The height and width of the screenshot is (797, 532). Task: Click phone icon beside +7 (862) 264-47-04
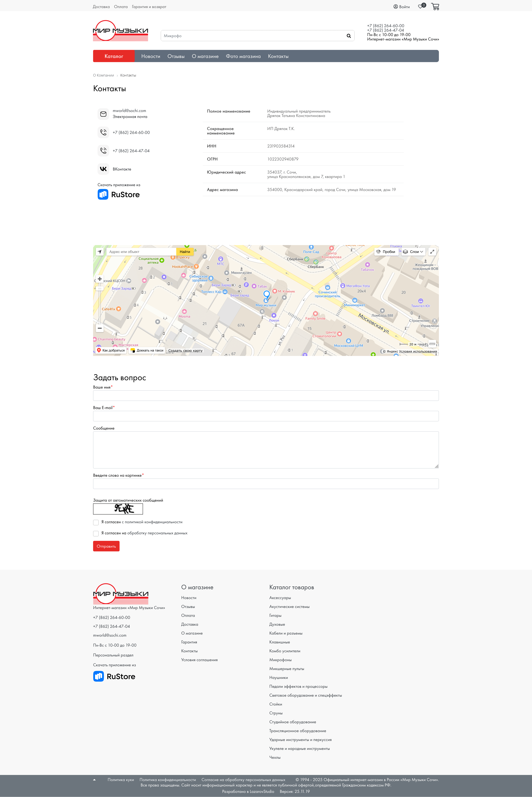[x=103, y=151]
